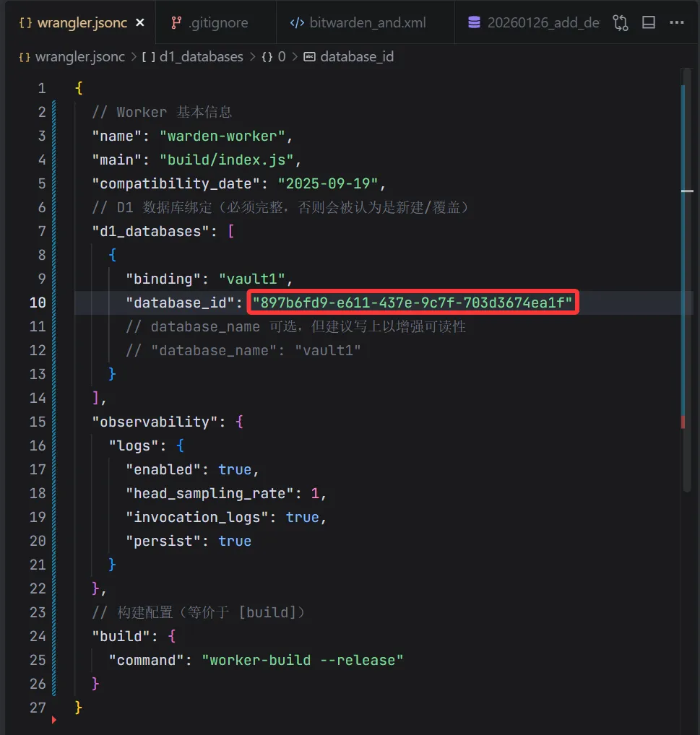
Task: Open the More Actions ellipsis menu
Action: 677,22
